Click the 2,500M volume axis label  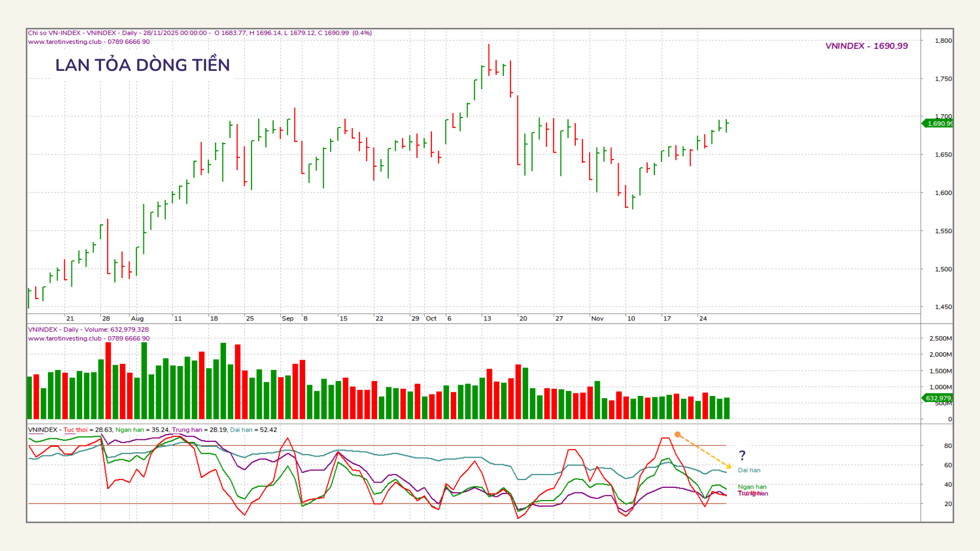pyautogui.click(x=940, y=338)
